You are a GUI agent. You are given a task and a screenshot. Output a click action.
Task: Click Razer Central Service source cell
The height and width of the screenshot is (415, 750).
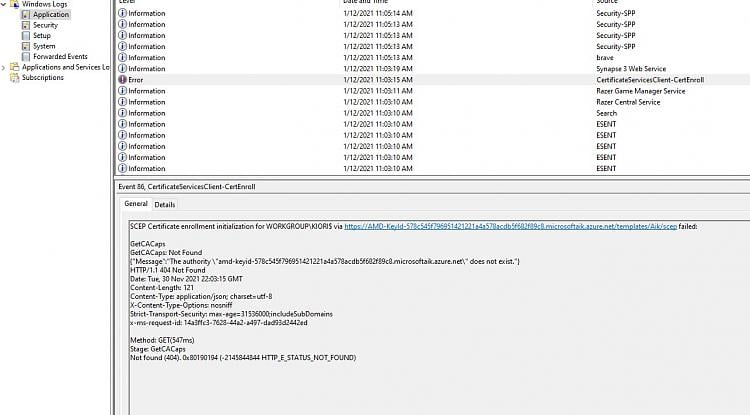click(x=628, y=102)
